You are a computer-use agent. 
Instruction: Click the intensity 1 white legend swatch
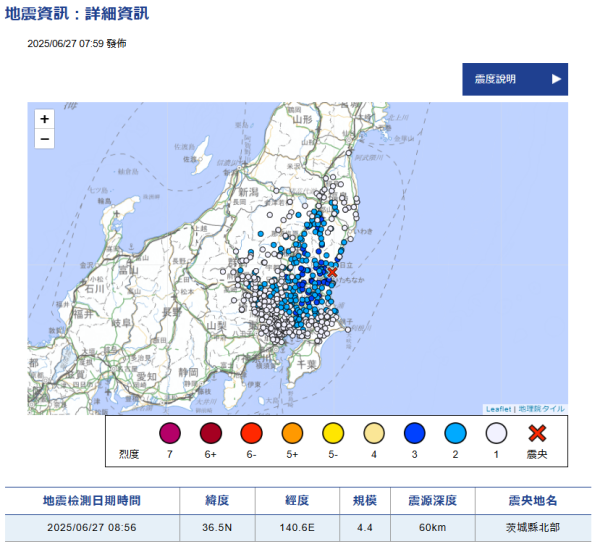point(496,433)
